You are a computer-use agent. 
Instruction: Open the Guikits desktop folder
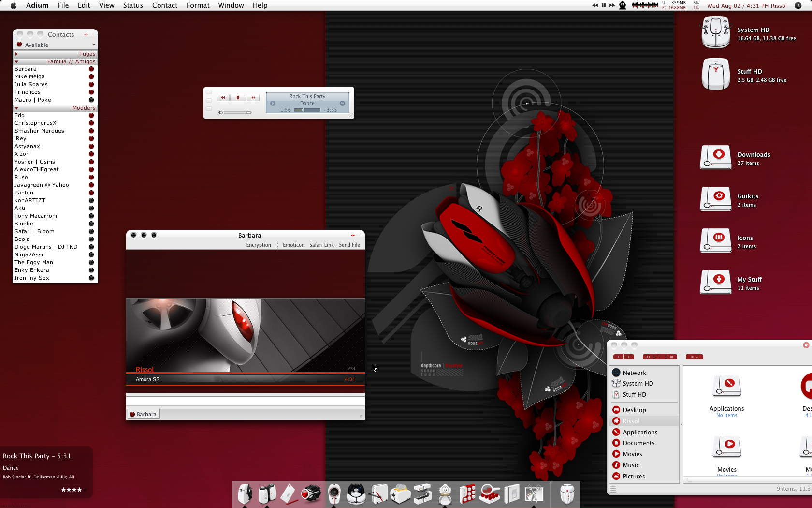point(716,199)
